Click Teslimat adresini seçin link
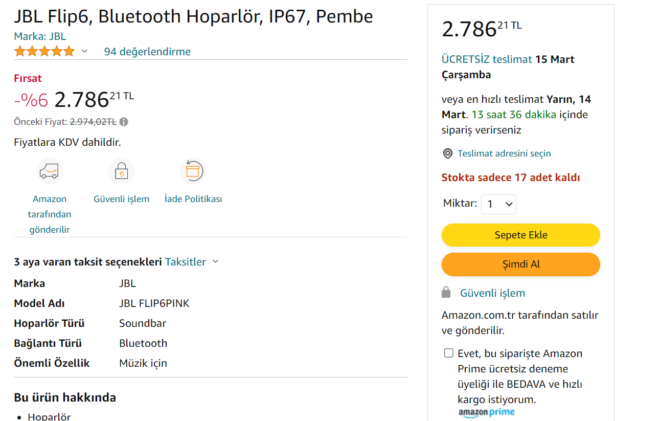 pyautogui.click(x=504, y=153)
